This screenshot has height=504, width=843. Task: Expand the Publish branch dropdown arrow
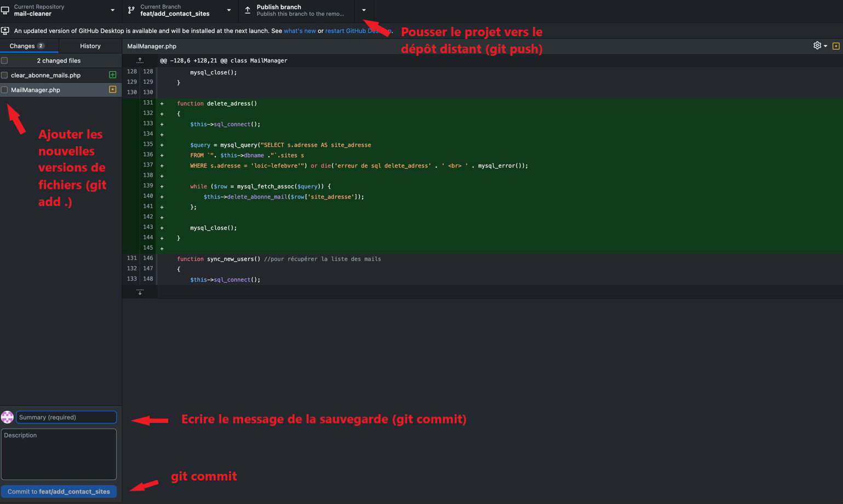point(363,10)
